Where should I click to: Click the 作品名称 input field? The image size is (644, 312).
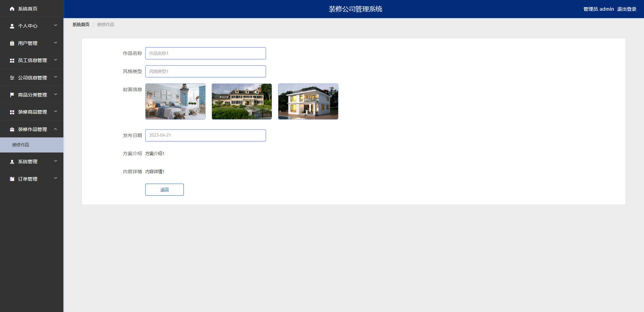click(206, 53)
